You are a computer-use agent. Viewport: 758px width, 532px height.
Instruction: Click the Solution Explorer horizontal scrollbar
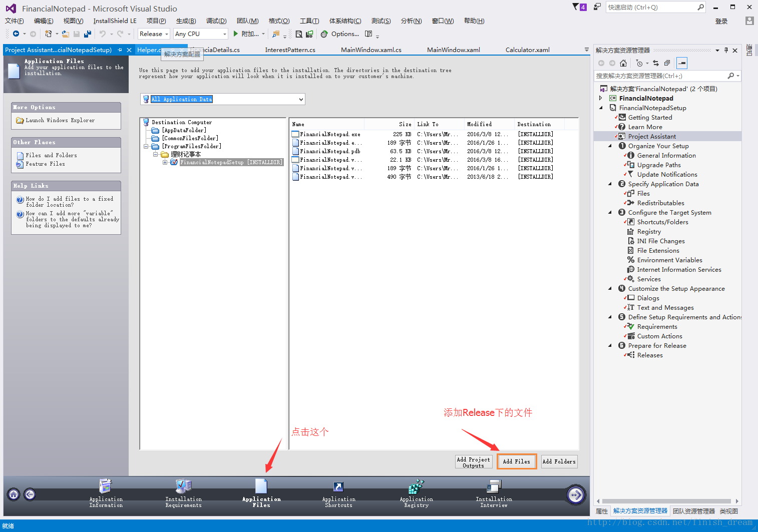click(x=666, y=501)
